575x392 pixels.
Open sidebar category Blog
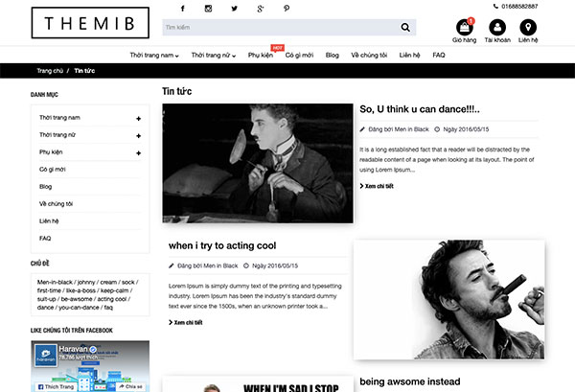pos(45,187)
